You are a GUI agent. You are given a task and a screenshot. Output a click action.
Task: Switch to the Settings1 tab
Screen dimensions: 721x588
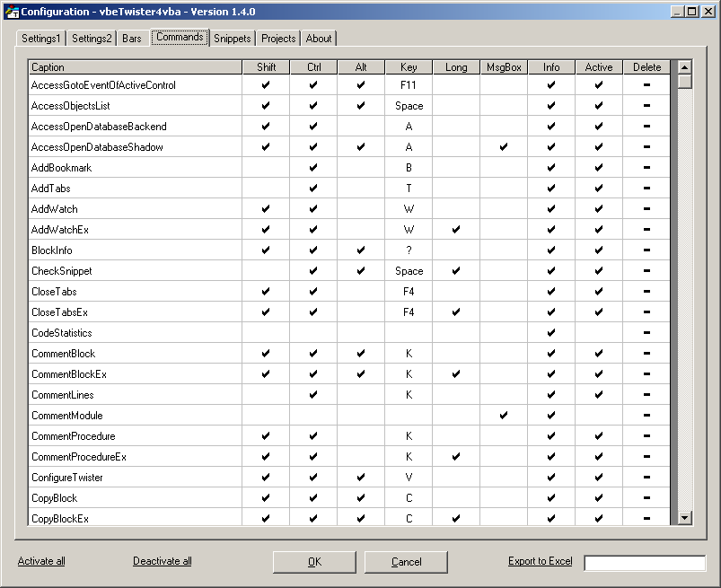click(41, 39)
